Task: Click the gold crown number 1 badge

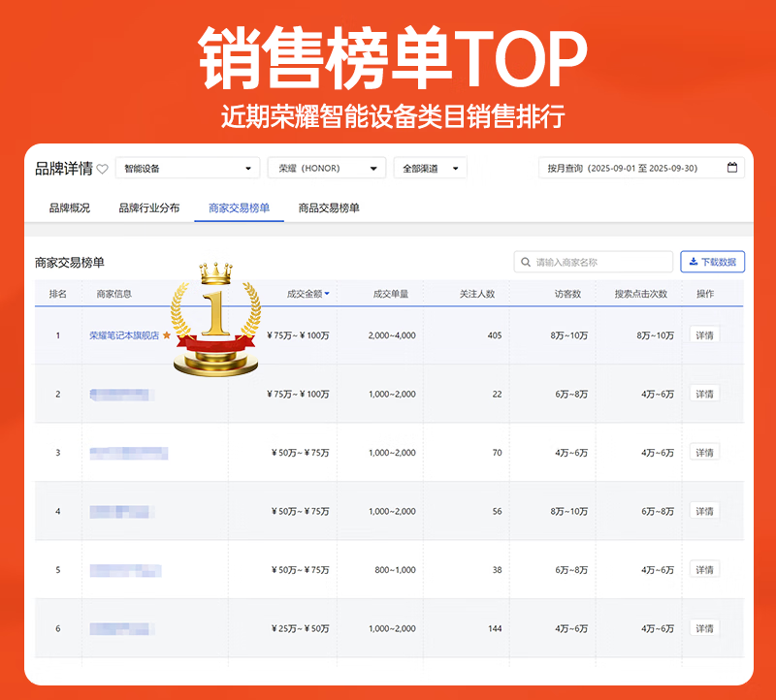Action: pos(215,318)
